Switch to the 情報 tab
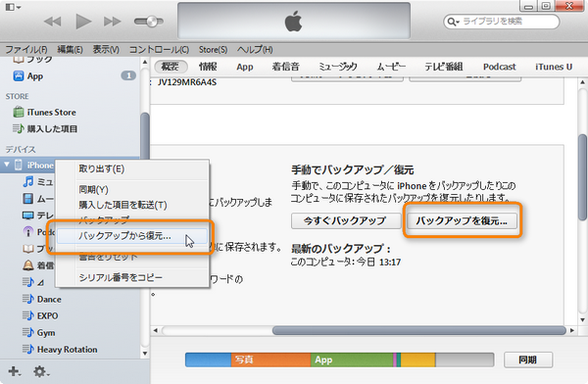 pos(208,67)
